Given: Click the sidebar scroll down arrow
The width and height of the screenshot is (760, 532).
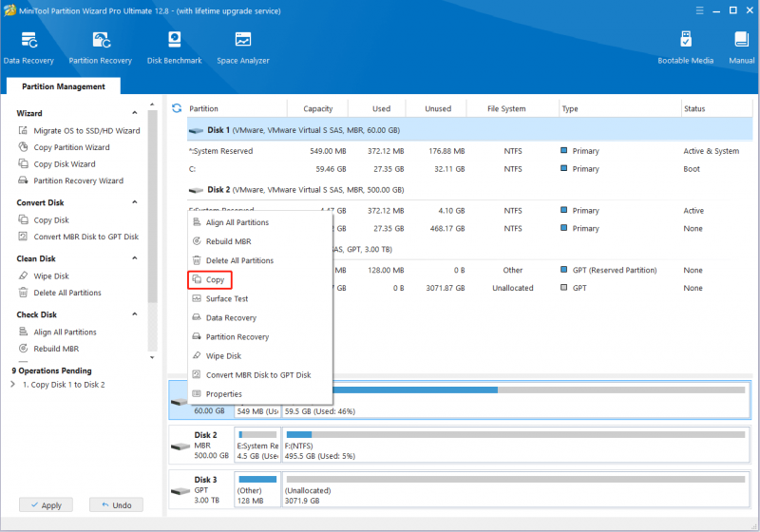Looking at the screenshot, I should [x=152, y=357].
